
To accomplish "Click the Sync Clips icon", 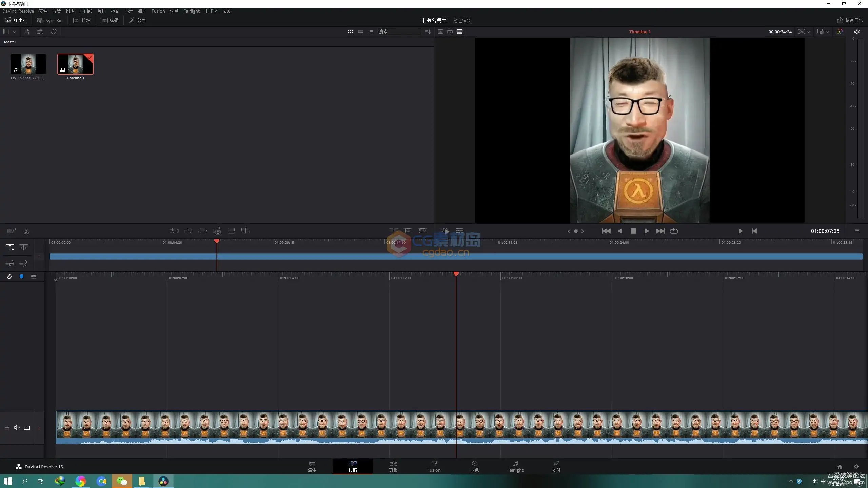I will coord(54,32).
